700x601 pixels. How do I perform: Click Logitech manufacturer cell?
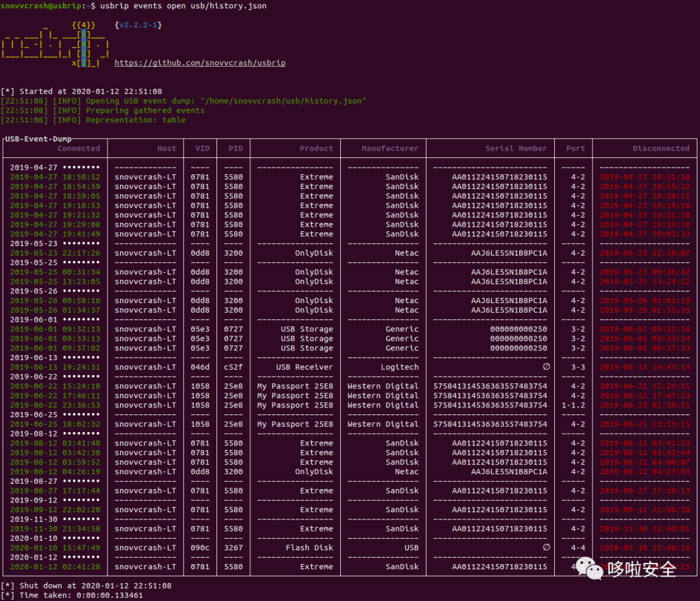click(x=399, y=367)
